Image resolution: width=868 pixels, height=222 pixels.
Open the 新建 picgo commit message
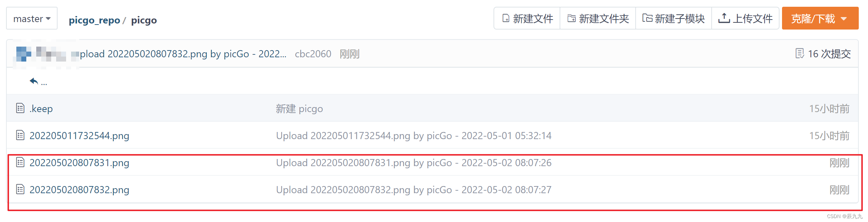point(300,109)
